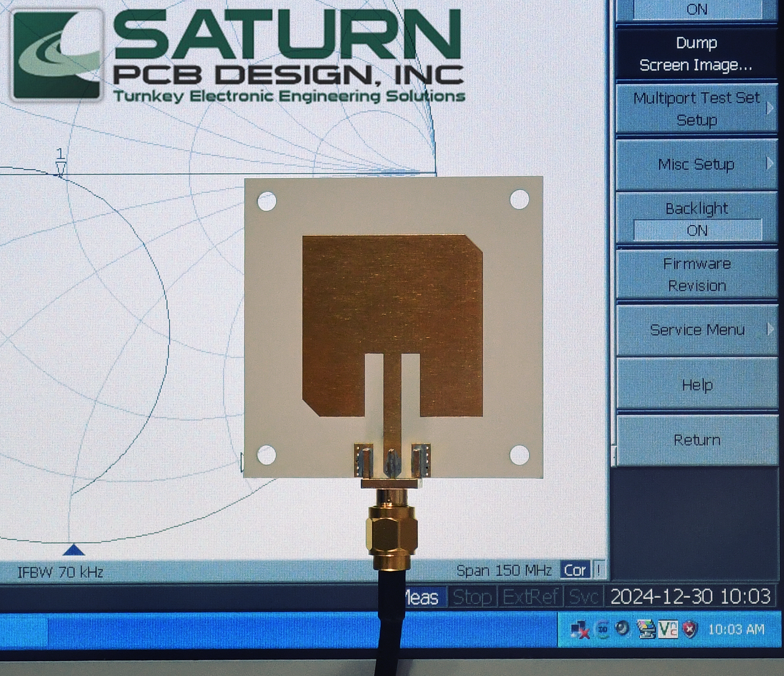Click the network disconnected tray icon
This screenshot has width=784, height=676.
click(580, 630)
